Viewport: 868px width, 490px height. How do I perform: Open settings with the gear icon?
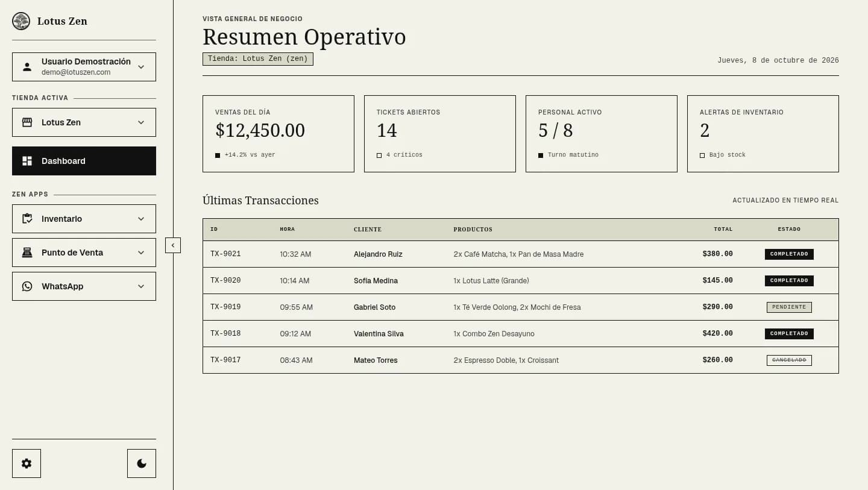27,463
